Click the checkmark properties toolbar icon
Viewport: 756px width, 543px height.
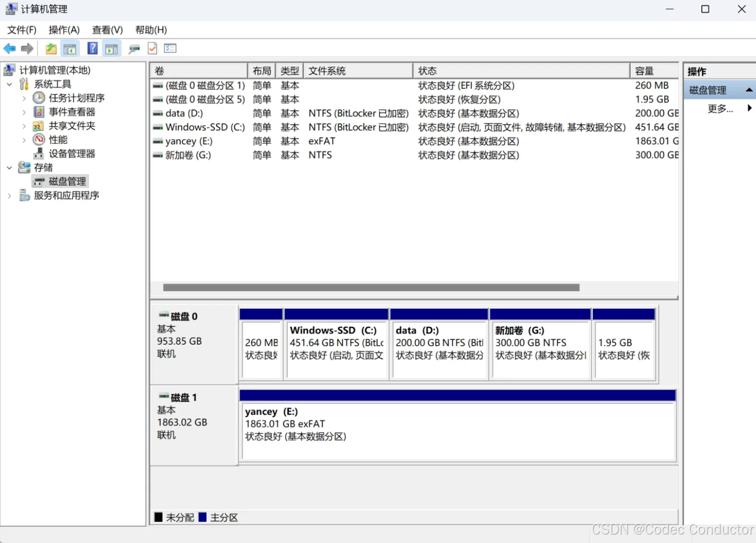click(152, 49)
